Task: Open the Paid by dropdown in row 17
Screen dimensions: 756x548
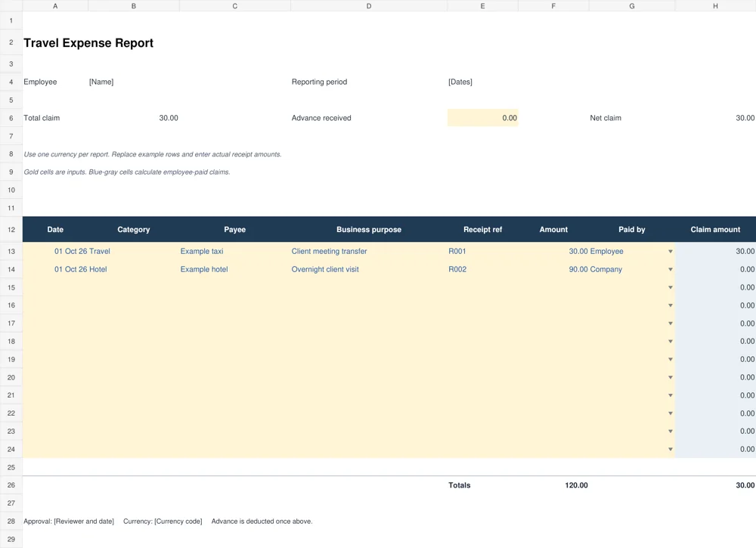Action: (670, 324)
